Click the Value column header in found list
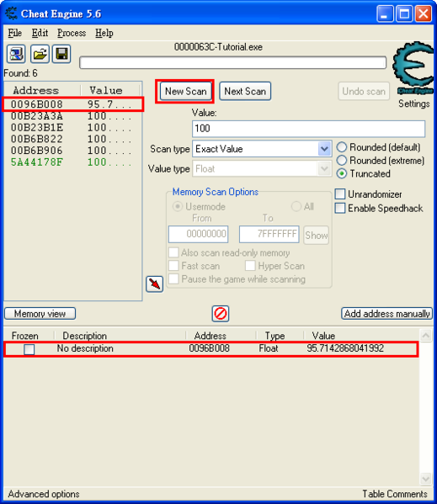The image size is (437, 504). pos(110,90)
